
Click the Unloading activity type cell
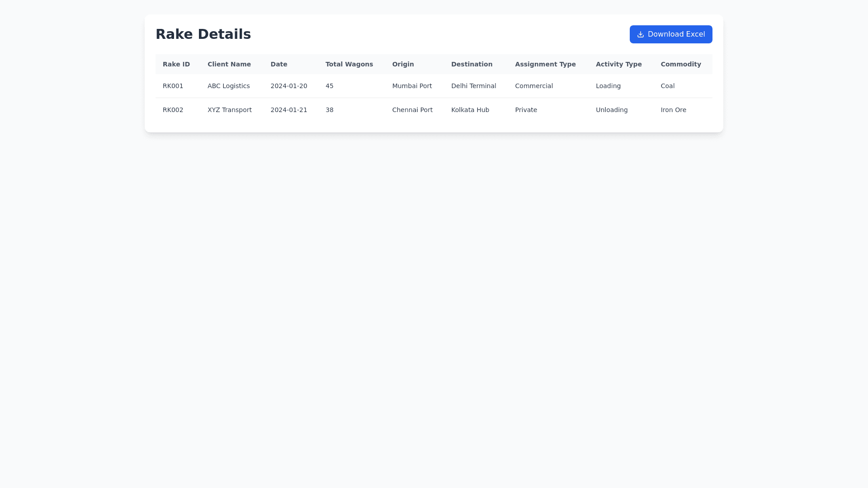612,110
